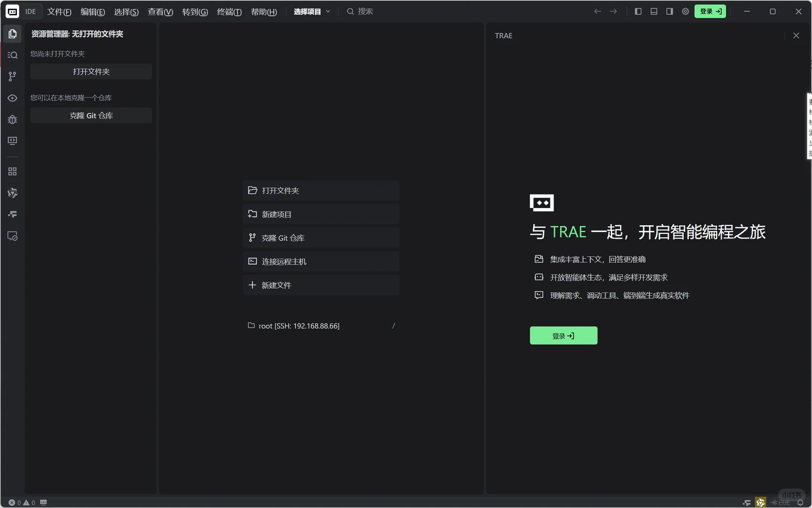Click the green login button in title bar
The image size is (812, 508).
(x=710, y=11)
